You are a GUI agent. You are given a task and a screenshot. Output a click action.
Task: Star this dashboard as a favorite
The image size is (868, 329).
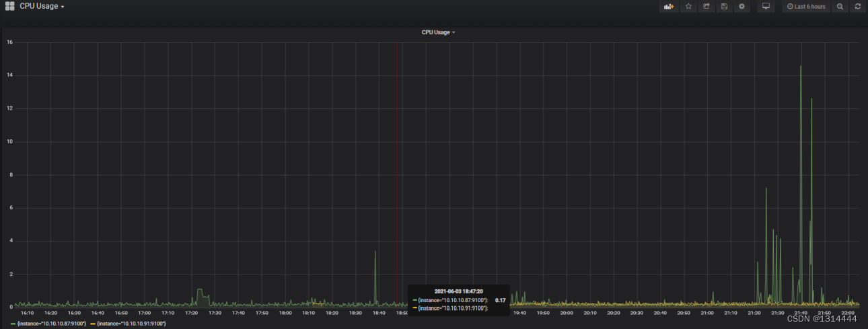click(688, 6)
